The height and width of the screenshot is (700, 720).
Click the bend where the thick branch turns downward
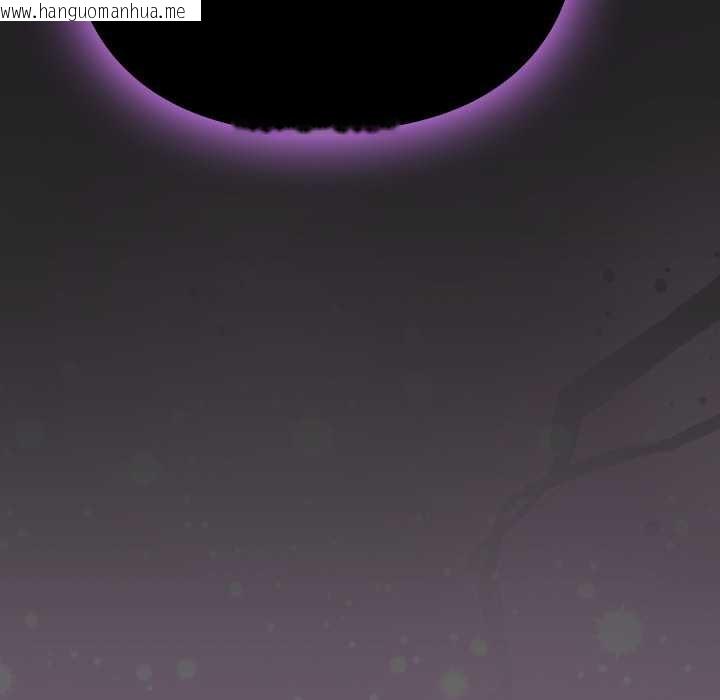563,402
